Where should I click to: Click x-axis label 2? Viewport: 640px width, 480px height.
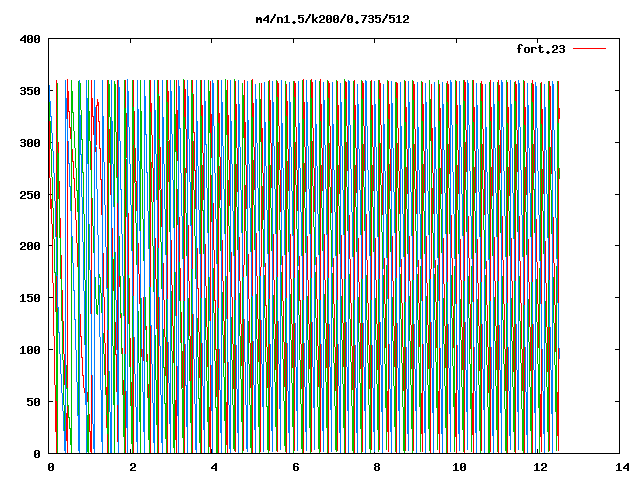pos(133,467)
